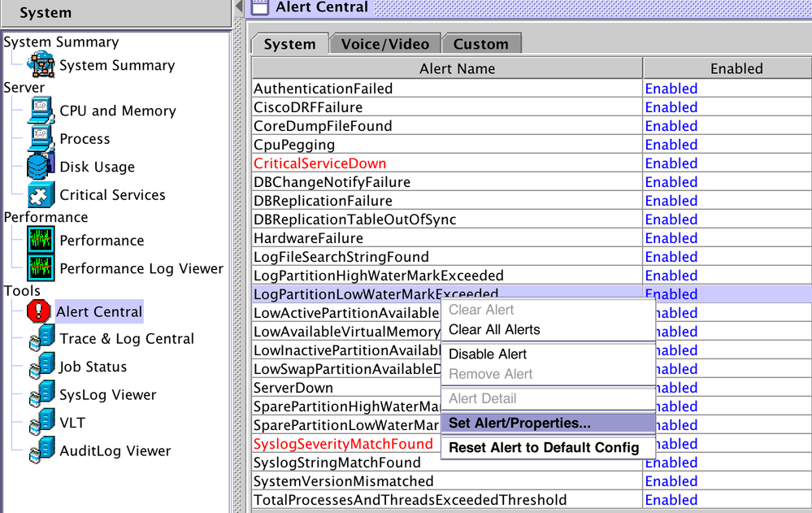Screen dimensions: 812x513
Task: Select the DBReplicationTableOutOfSync alert row
Action: (x=447, y=220)
